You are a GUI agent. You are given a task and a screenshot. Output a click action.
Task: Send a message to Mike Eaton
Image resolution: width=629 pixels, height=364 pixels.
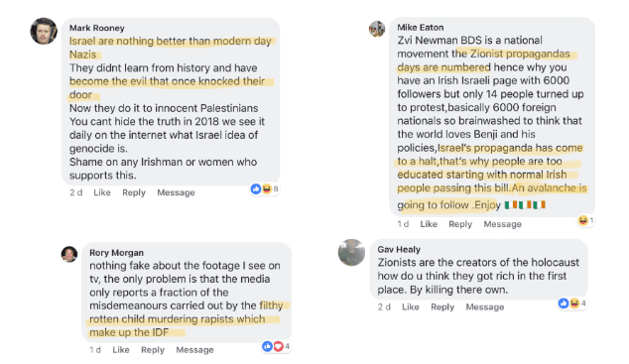point(502,224)
